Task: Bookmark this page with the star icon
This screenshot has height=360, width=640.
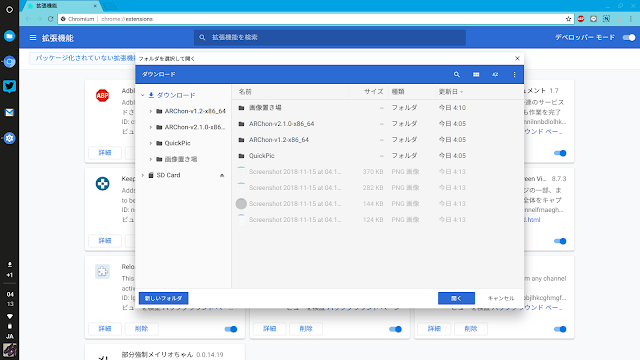Action: [568, 19]
